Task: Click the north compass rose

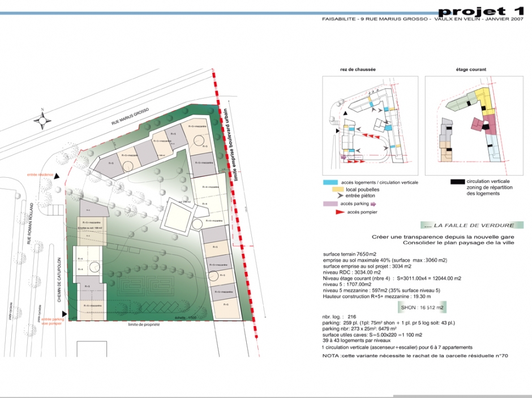Action: click(x=41, y=119)
